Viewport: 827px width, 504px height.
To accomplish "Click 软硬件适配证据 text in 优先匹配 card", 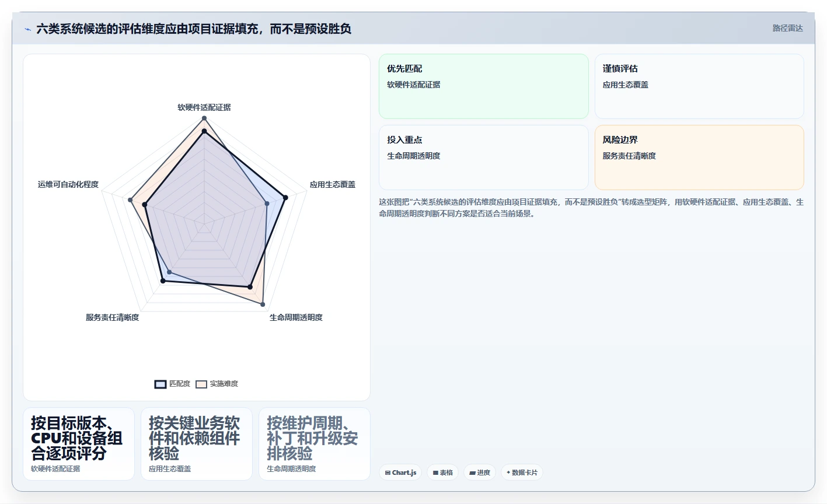I will 414,85.
